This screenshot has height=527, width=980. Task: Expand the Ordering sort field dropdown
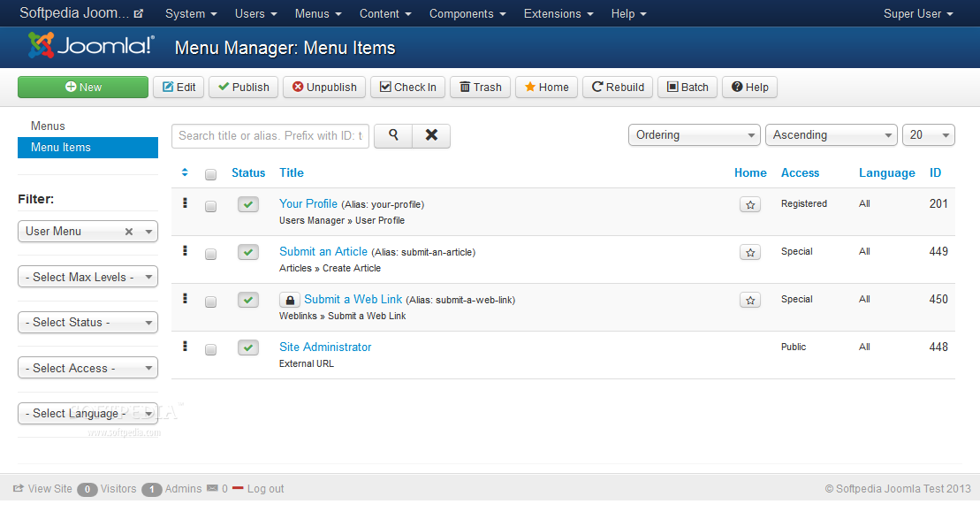pyautogui.click(x=694, y=135)
